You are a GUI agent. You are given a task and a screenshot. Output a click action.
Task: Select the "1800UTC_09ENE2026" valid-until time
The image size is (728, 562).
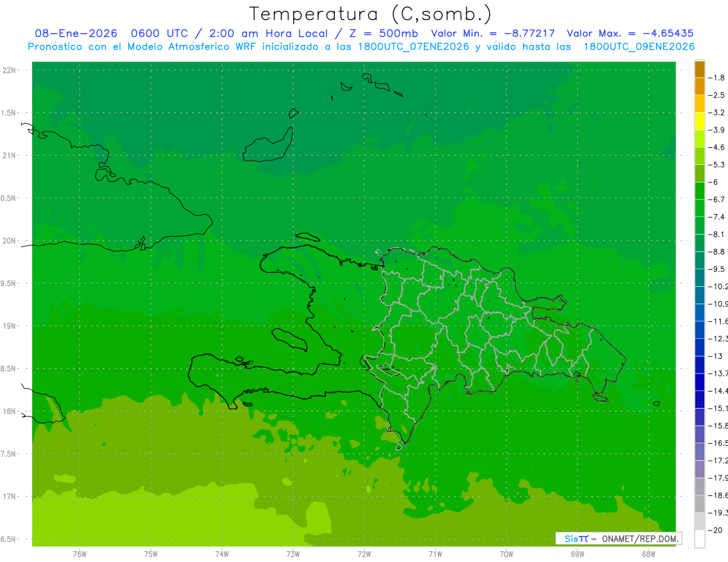pos(639,47)
